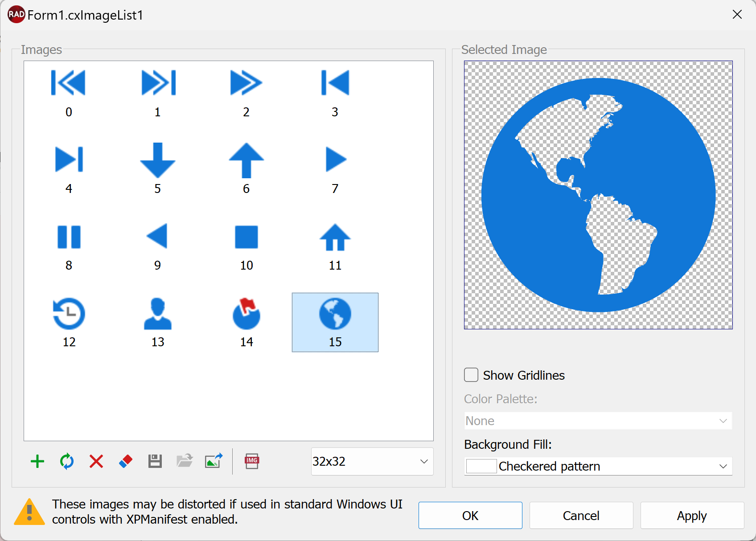Apply changes without closing the dialog
This screenshot has height=541, width=756.
tap(691, 516)
